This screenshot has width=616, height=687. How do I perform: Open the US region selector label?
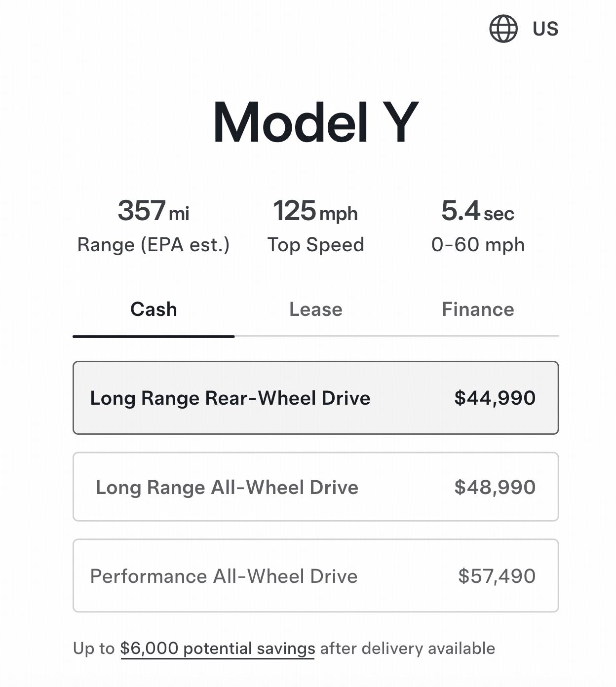545,29
